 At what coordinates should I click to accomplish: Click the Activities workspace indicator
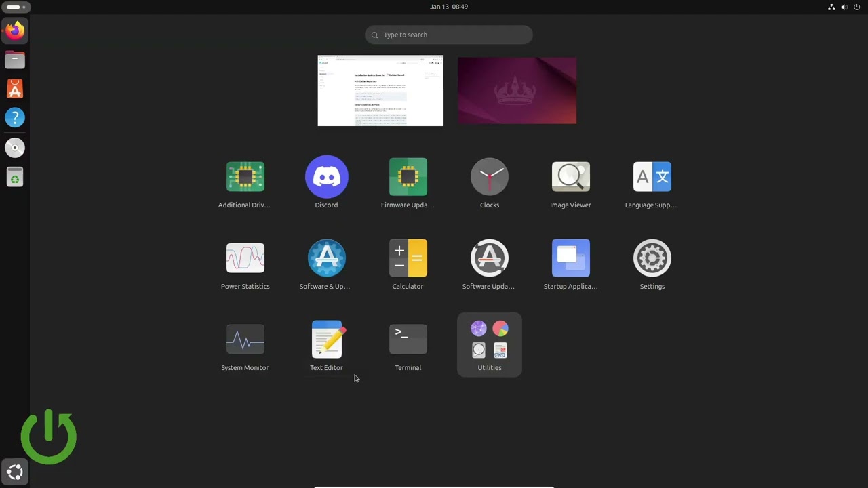tap(16, 7)
